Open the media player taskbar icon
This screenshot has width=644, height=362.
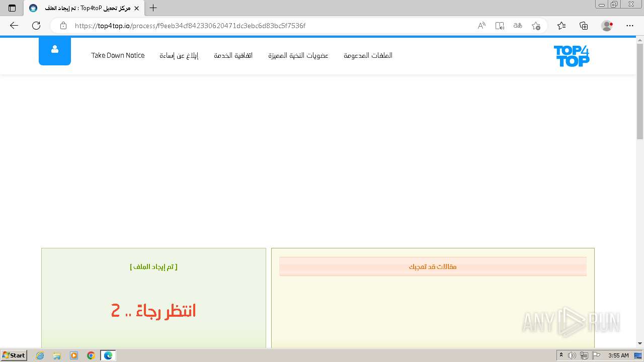(x=74, y=355)
